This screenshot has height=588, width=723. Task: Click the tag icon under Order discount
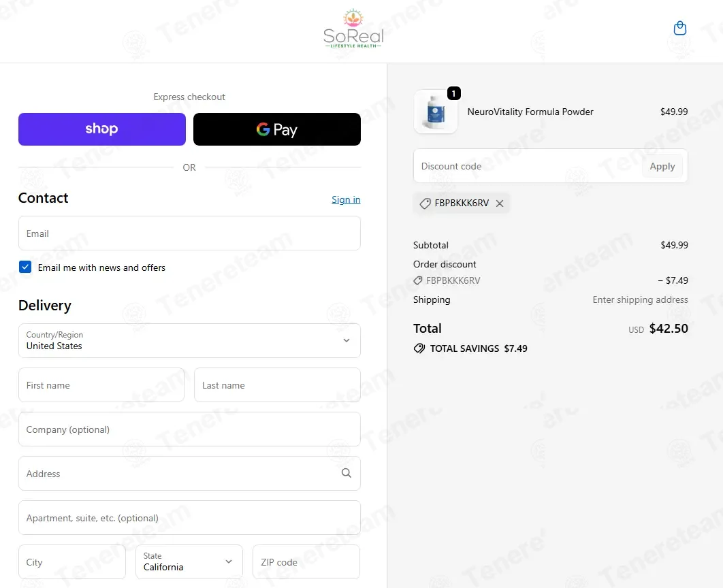click(x=418, y=280)
